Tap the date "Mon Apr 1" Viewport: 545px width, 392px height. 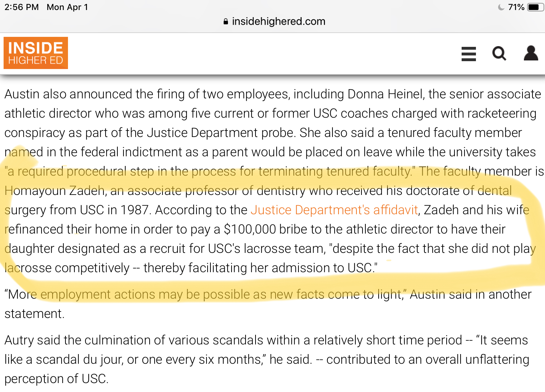67,7
